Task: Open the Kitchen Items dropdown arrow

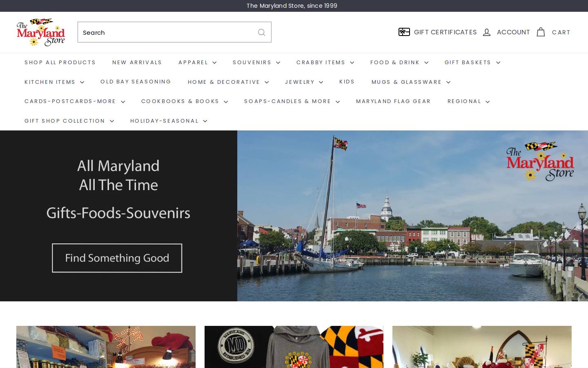Action: 82,82
